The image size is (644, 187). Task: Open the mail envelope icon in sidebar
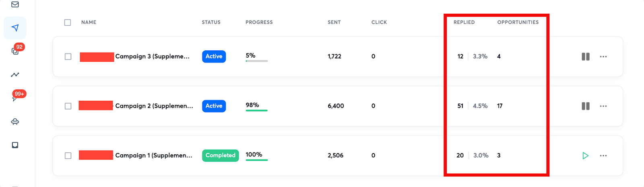[x=15, y=4]
